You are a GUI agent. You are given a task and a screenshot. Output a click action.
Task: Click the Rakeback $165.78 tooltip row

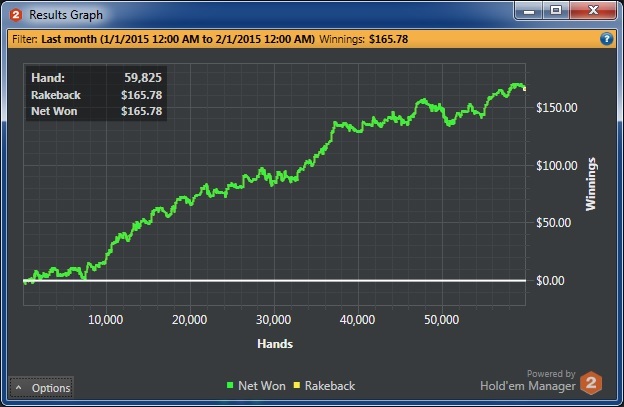pos(96,95)
